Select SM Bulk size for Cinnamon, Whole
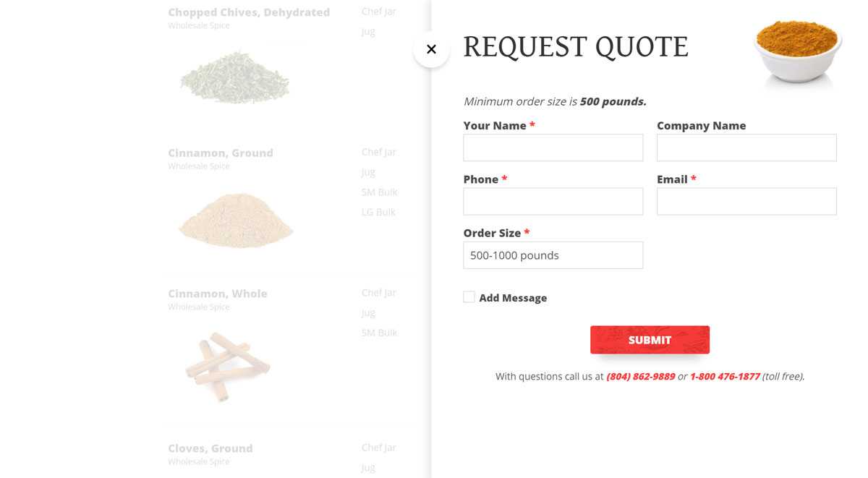The height and width of the screenshot is (478, 868). pyautogui.click(x=379, y=333)
